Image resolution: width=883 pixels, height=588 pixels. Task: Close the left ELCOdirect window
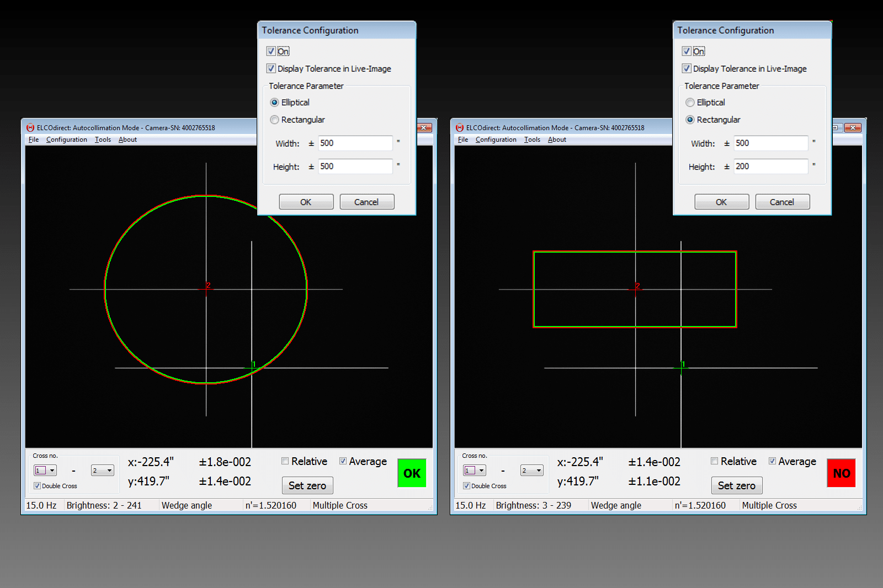pyautogui.click(x=424, y=127)
